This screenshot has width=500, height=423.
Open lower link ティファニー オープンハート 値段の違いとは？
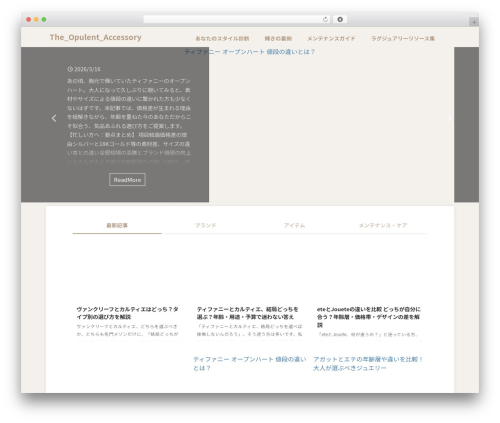250,364
